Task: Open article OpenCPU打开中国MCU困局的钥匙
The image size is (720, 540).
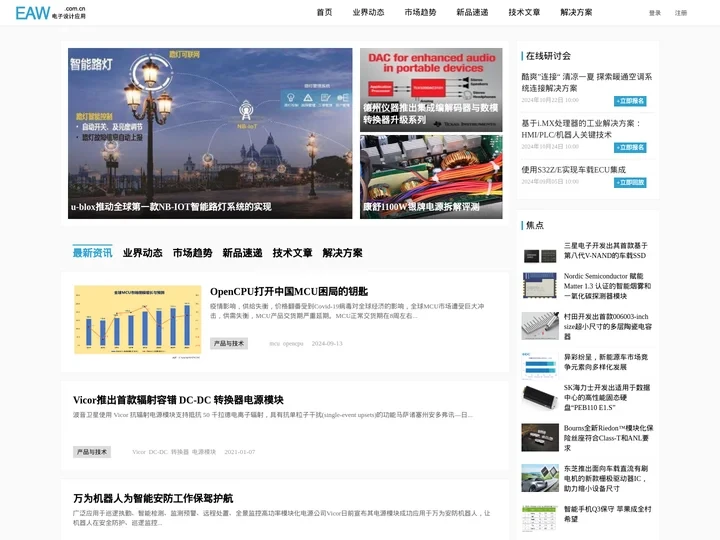Action: (289, 292)
